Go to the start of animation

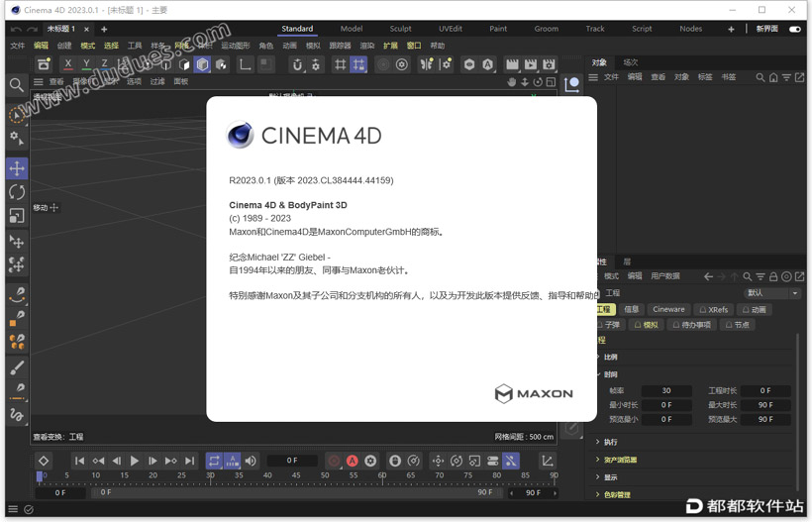coord(79,461)
